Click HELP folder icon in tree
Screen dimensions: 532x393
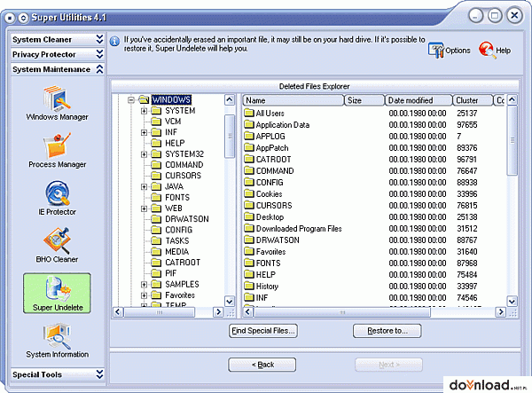[x=156, y=143]
